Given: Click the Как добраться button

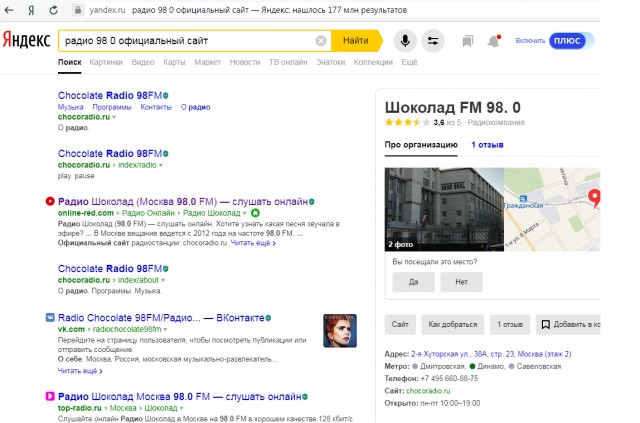Looking at the screenshot, I should pos(453,324).
